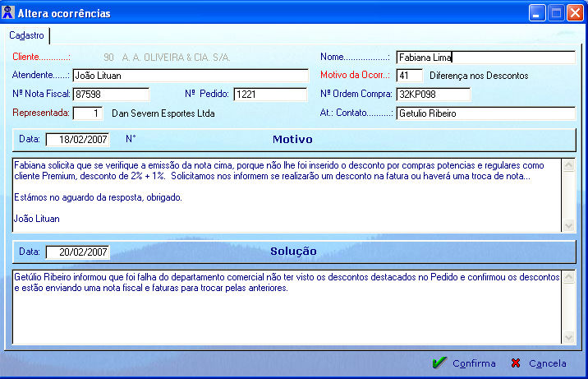
Task: Click the application icon in title bar
Action: [x=9, y=13]
